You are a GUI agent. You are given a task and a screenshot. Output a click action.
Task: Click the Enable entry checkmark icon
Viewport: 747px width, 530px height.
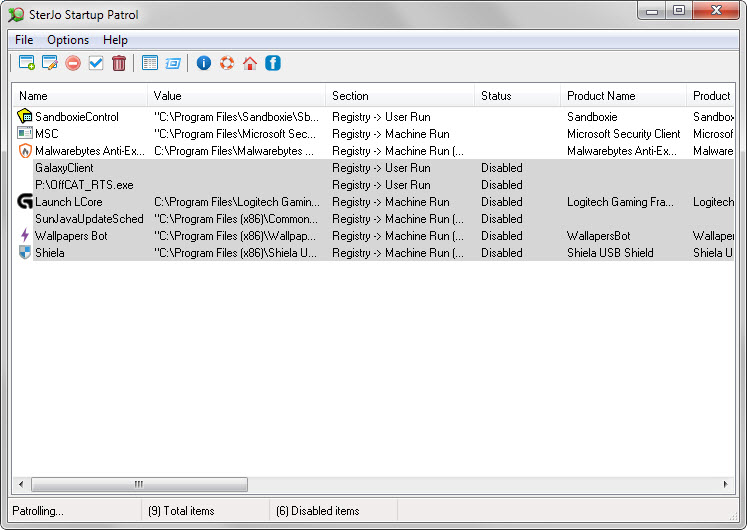point(96,63)
